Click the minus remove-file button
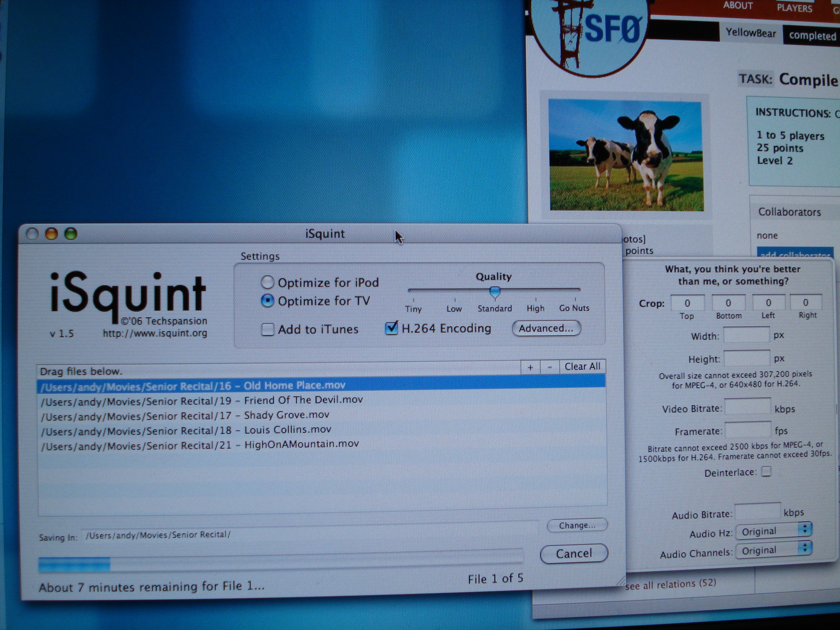This screenshot has width=840, height=630. (550, 367)
